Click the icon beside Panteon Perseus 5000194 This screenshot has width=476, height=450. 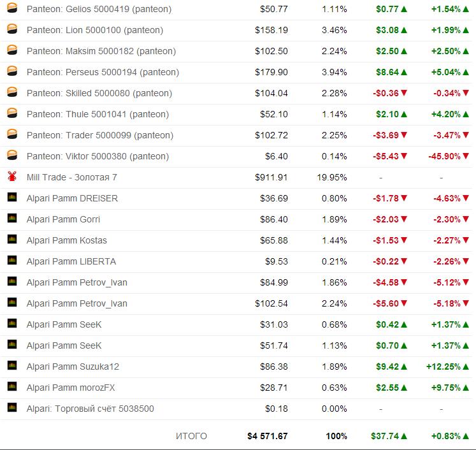coord(11,72)
